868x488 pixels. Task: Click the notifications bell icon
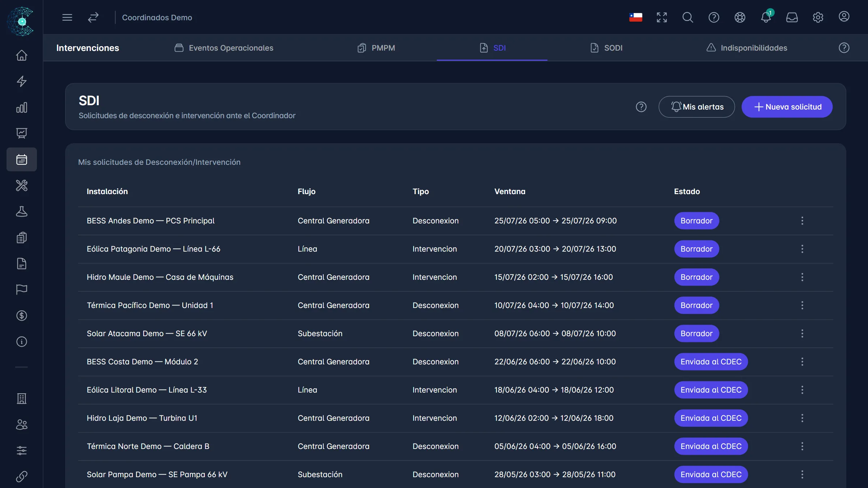766,17
